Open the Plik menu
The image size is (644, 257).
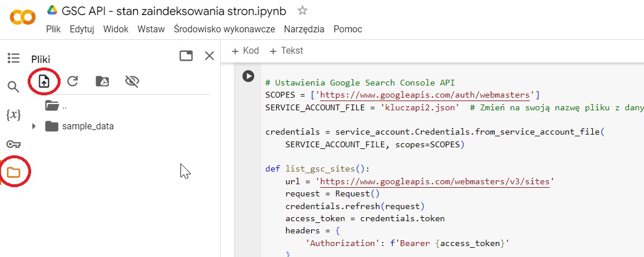54,29
